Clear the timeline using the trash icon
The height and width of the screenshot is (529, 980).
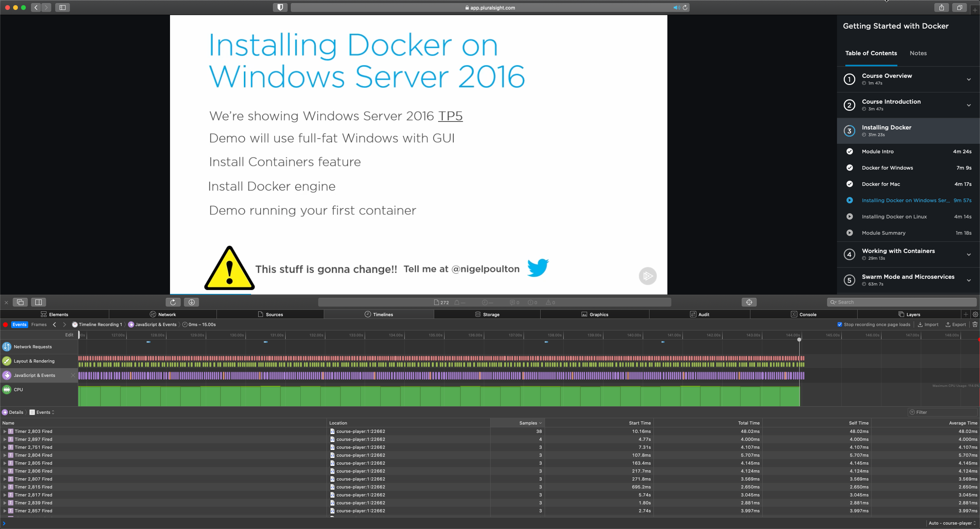pyautogui.click(x=976, y=324)
